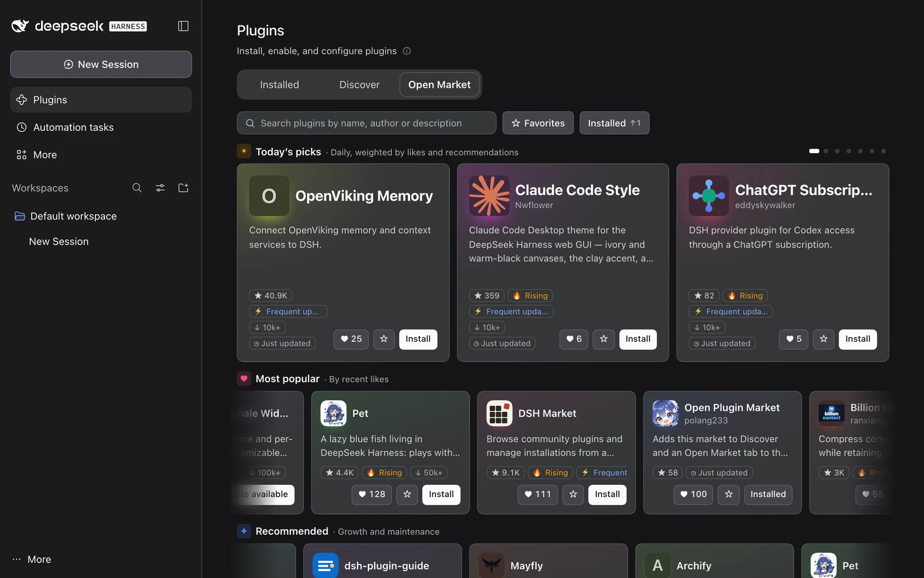Image resolution: width=924 pixels, height=578 pixels.
Task: Favorite the OpenViking Memory plugin
Action: (x=384, y=339)
